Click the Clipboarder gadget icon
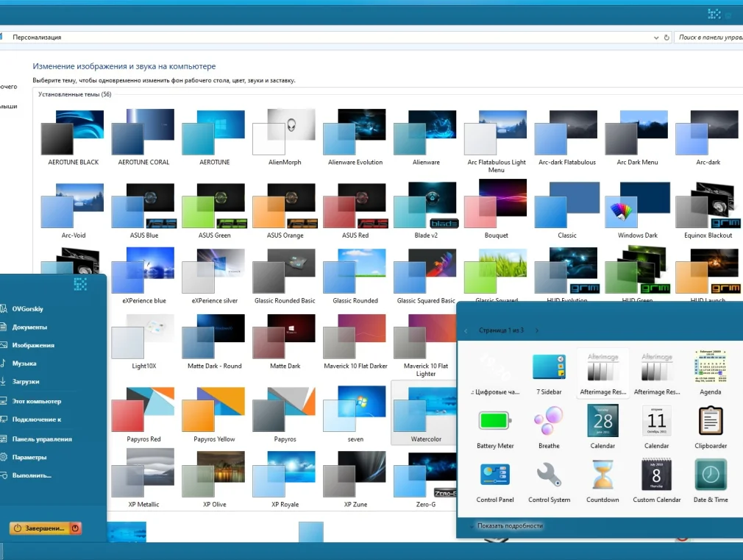Viewport: 743px width, 560px height. point(711,421)
